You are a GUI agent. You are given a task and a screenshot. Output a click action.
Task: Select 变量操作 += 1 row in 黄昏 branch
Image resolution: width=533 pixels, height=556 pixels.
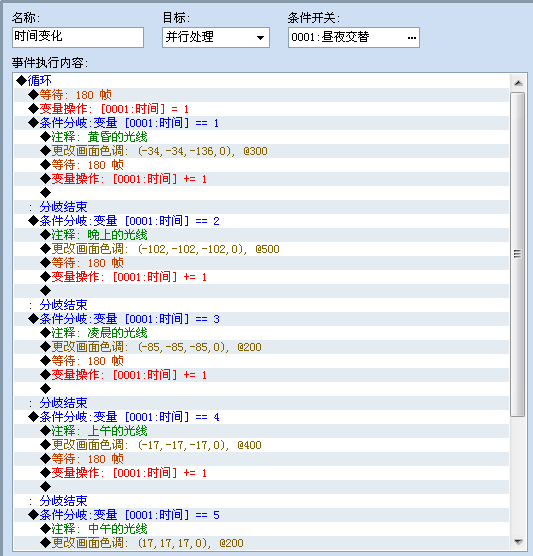tap(261, 179)
